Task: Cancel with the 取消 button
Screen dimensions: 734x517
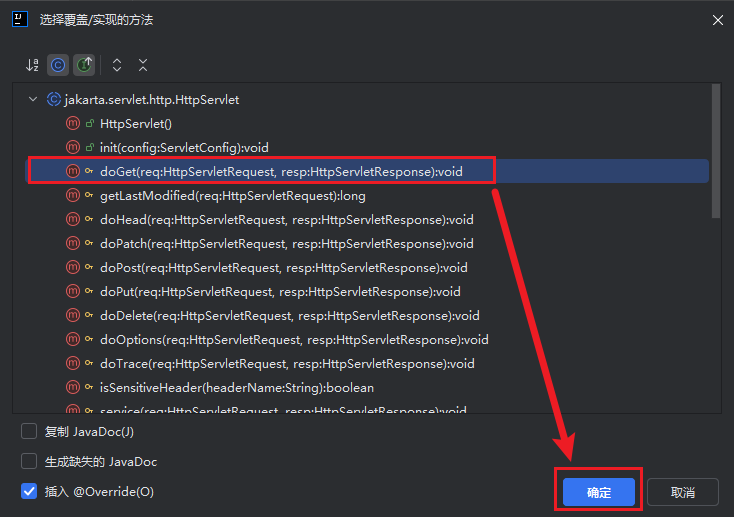Action: coord(683,492)
